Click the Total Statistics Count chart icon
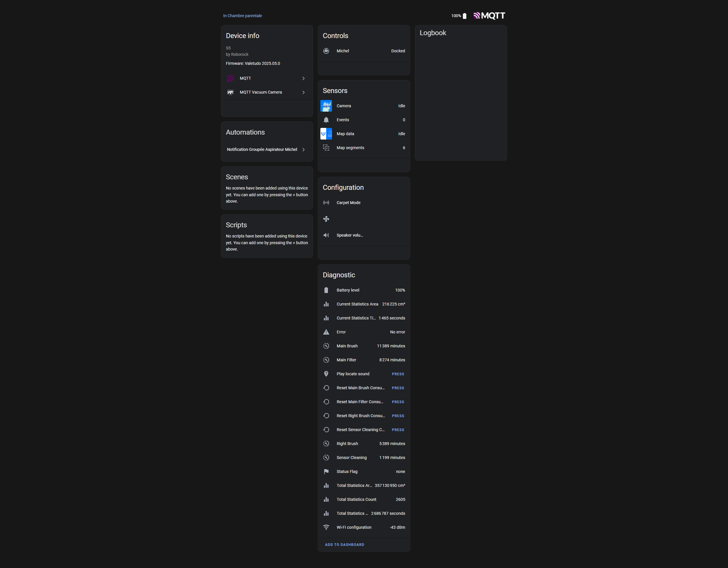Viewport: 728px width, 568px height. (x=326, y=500)
